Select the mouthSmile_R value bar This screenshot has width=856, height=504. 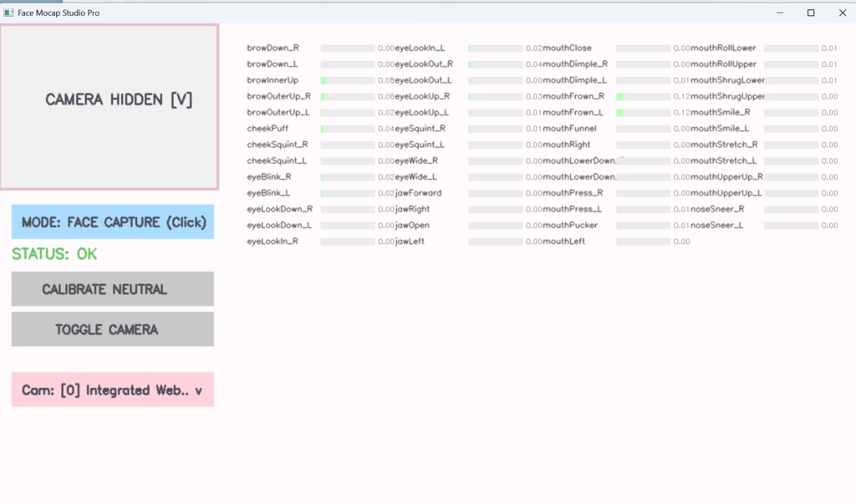click(x=791, y=113)
